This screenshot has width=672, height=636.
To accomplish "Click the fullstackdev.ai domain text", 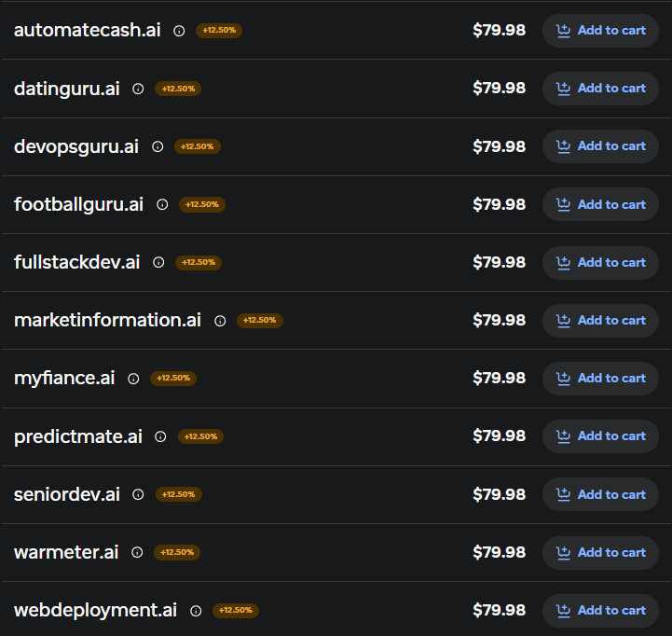I will [77, 262].
